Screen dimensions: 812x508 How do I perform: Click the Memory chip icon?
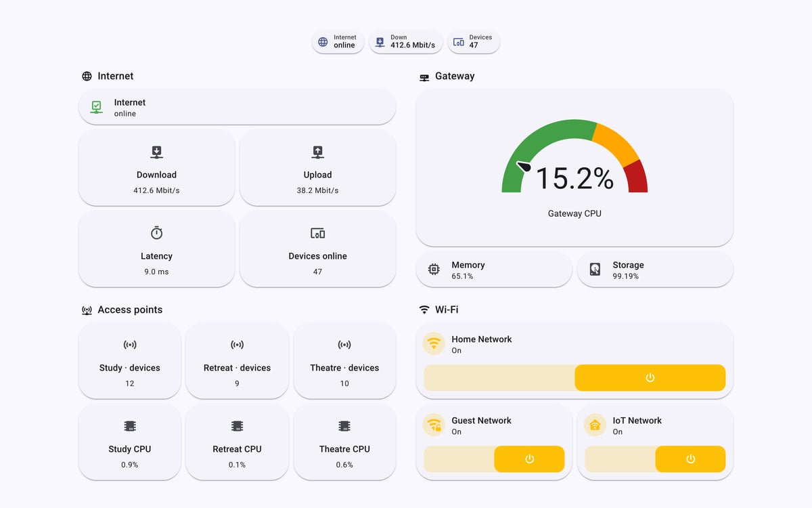(x=434, y=270)
